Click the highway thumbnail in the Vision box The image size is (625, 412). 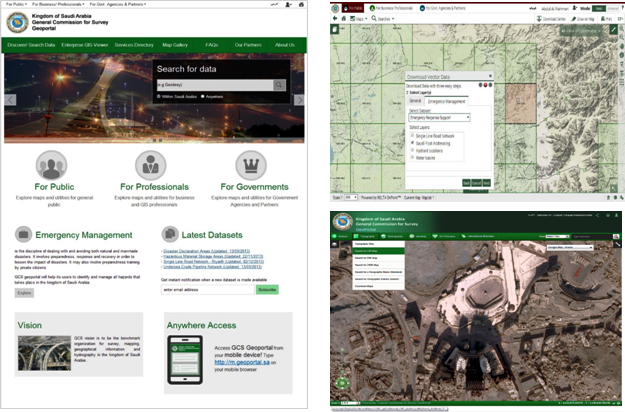(44, 353)
